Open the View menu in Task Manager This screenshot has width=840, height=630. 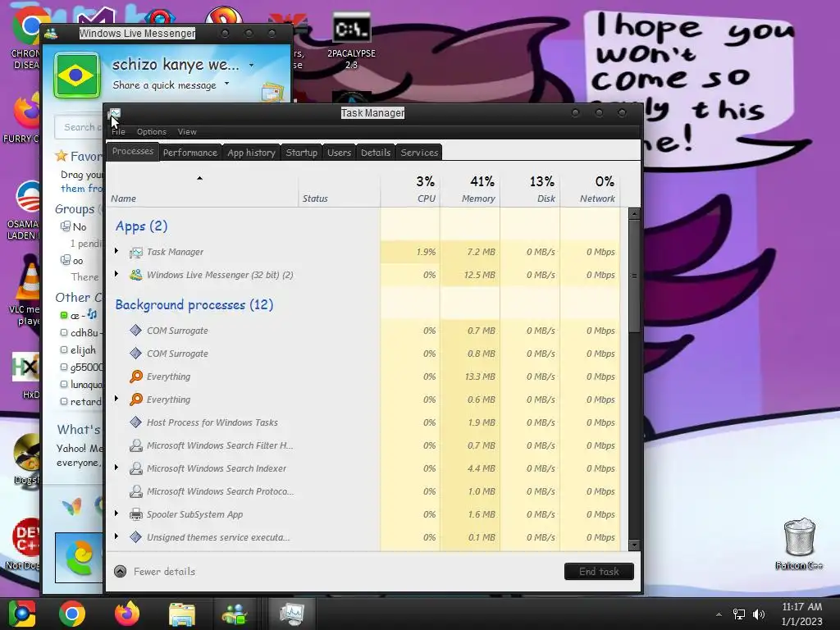(x=187, y=132)
